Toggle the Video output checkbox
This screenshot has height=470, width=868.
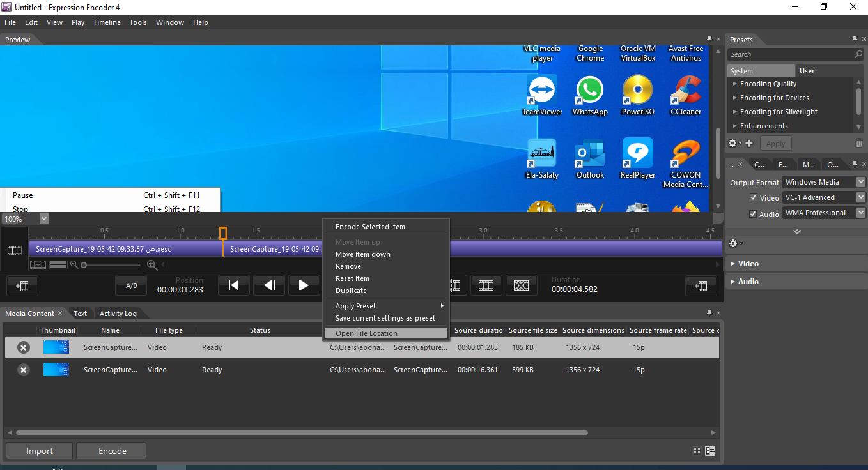coord(754,198)
